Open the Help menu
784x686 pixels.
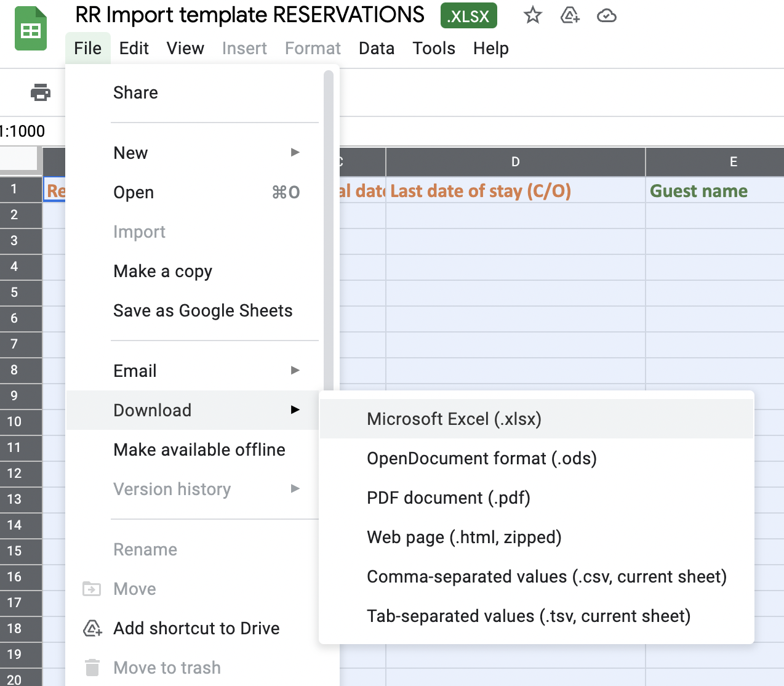coord(491,48)
